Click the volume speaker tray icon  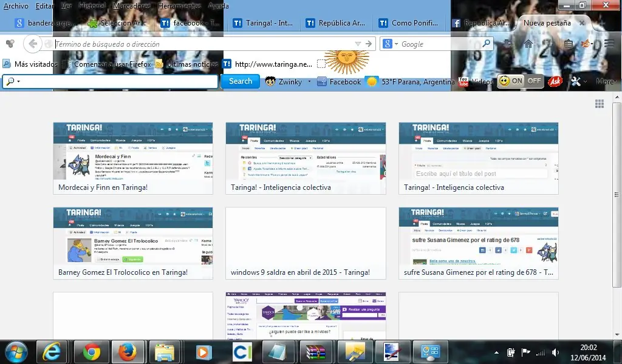pyautogui.click(x=555, y=352)
